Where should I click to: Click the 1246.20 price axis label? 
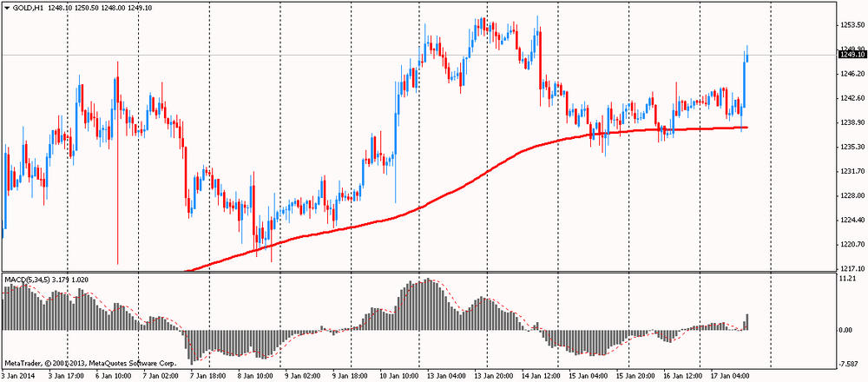click(852, 74)
